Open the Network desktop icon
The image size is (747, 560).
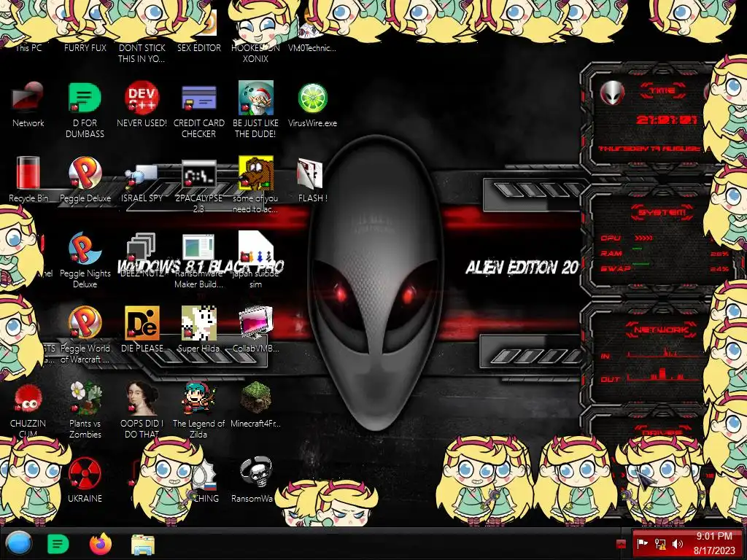[28, 105]
